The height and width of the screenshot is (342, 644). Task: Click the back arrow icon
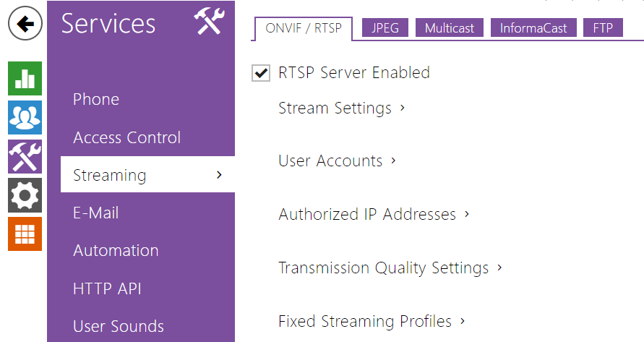(25, 24)
